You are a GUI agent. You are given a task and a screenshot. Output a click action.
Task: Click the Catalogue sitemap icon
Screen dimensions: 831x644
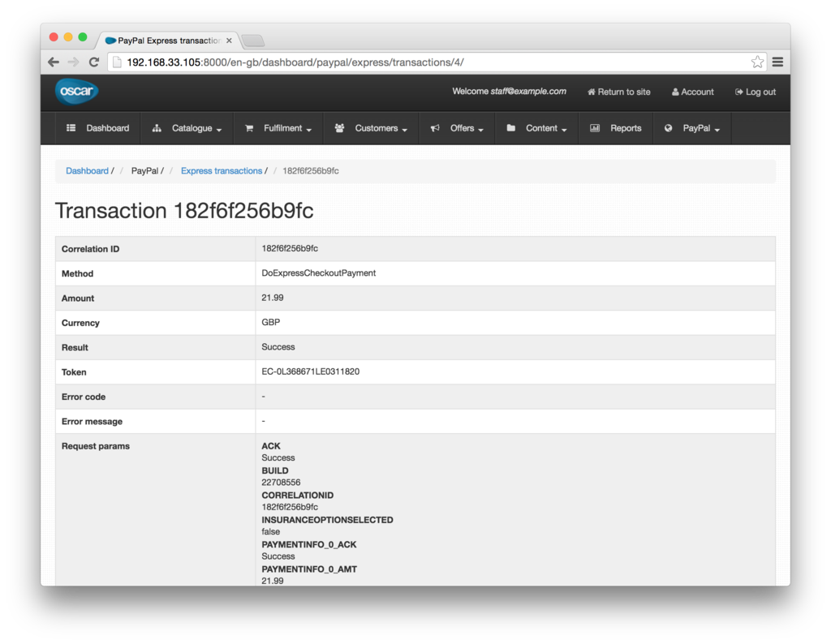pyautogui.click(x=157, y=128)
